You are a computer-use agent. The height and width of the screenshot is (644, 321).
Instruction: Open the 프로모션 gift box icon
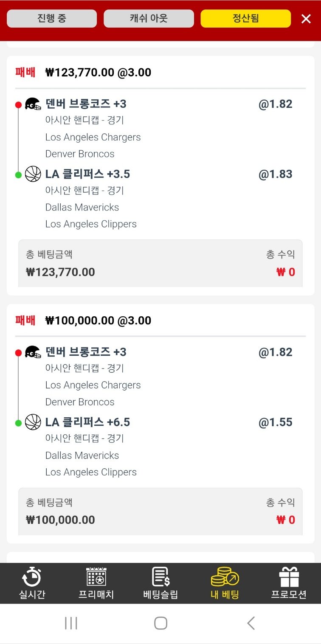(x=289, y=578)
